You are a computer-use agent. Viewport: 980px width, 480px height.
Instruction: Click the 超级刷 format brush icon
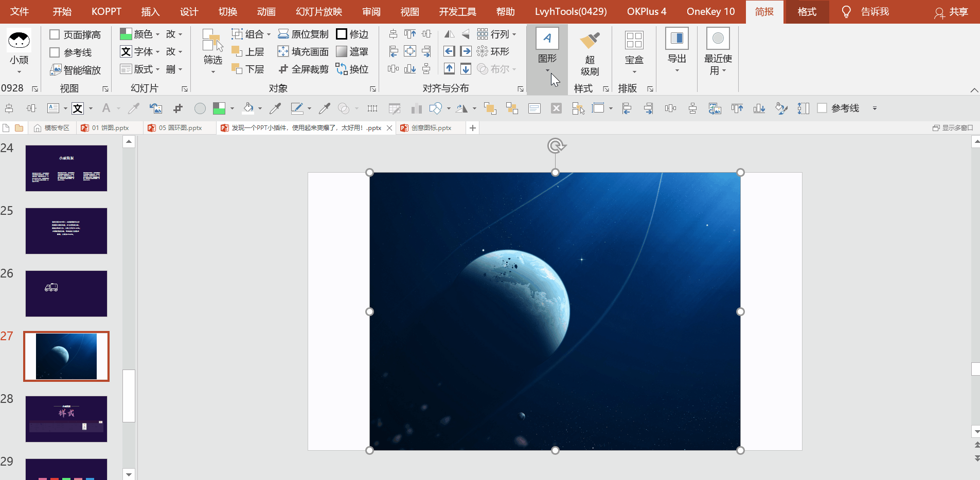(x=590, y=41)
